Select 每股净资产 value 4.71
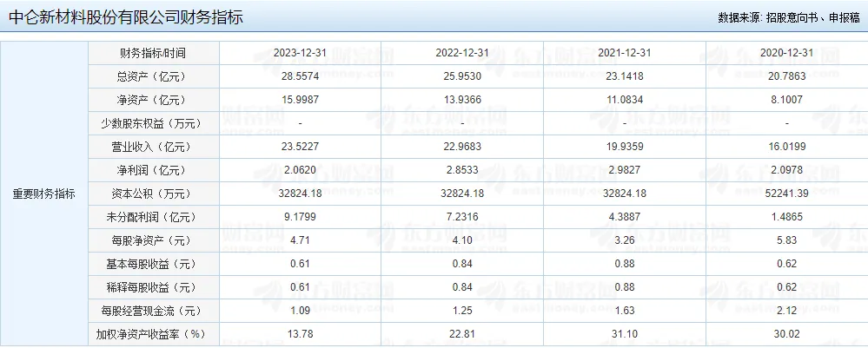The height and width of the screenshot is (348, 868). point(300,240)
